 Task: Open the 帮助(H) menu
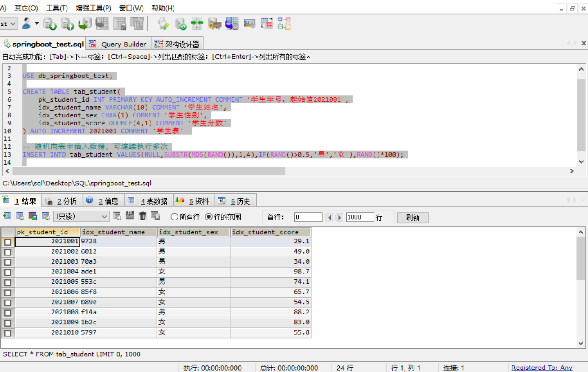click(x=163, y=8)
